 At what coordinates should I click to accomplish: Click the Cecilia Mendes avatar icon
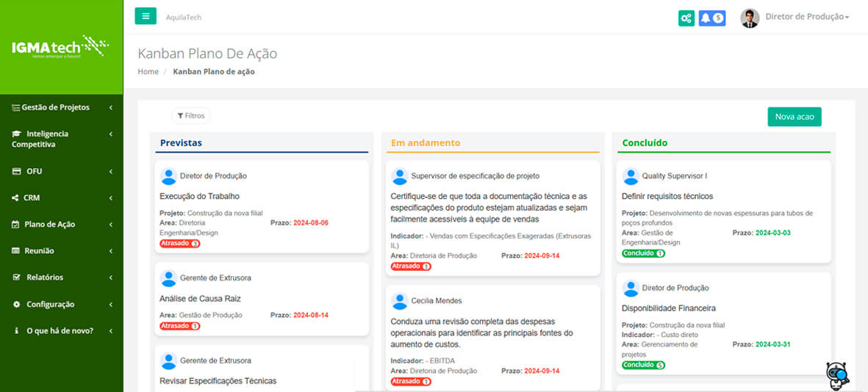tap(400, 301)
